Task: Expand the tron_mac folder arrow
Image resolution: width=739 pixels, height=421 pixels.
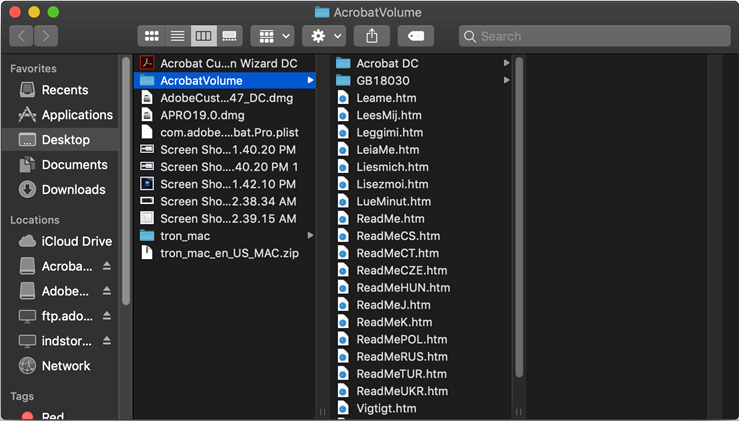Action: pyautogui.click(x=310, y=235)
